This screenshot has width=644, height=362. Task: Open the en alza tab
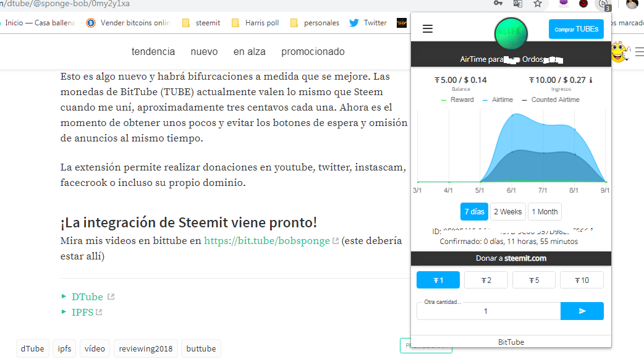tap(249, 52)
